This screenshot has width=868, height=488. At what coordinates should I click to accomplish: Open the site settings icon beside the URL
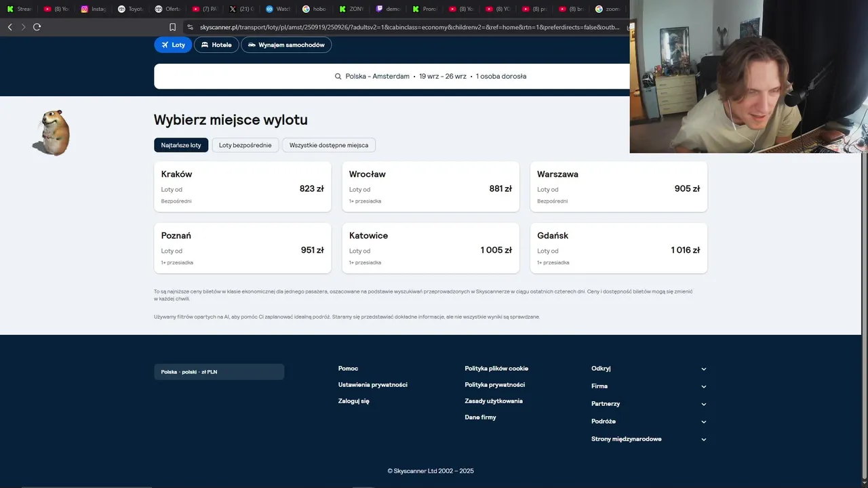[191, 27]
